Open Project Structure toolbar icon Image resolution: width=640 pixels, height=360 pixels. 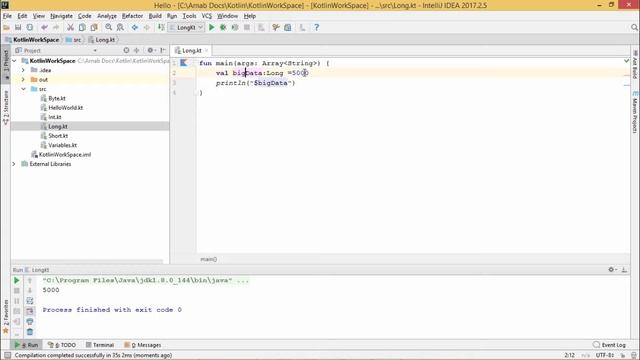point(288,27)
